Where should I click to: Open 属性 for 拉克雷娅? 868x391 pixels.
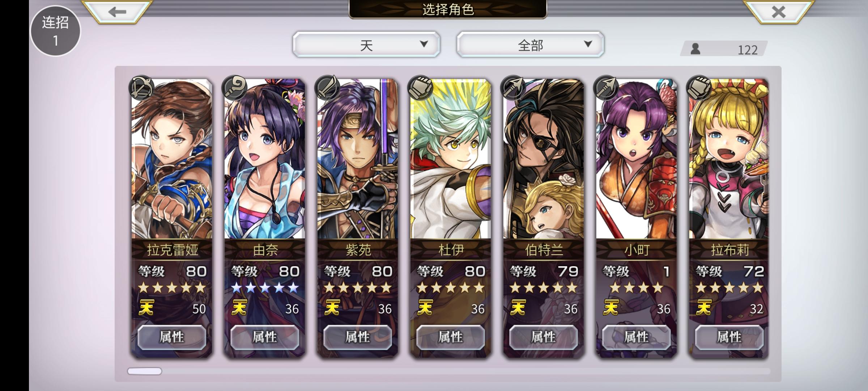(x=172, y=337)
